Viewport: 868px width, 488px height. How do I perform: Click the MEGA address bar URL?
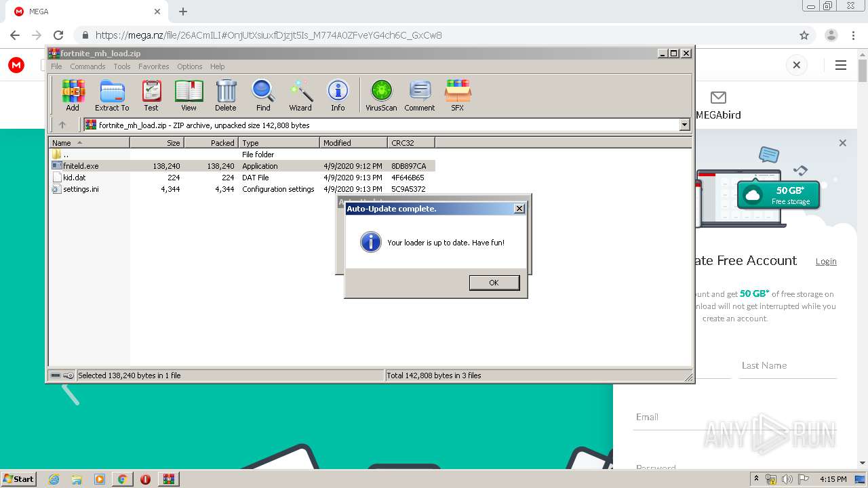[269, 35]
